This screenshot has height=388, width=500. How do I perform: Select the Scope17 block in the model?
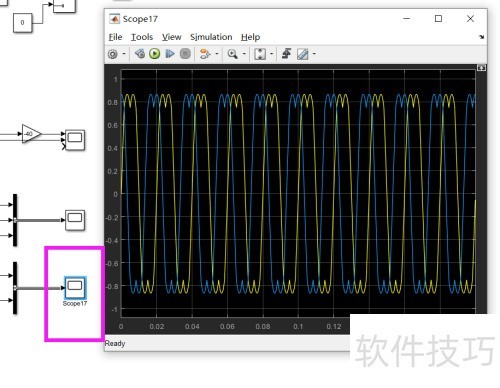(75, 288)
